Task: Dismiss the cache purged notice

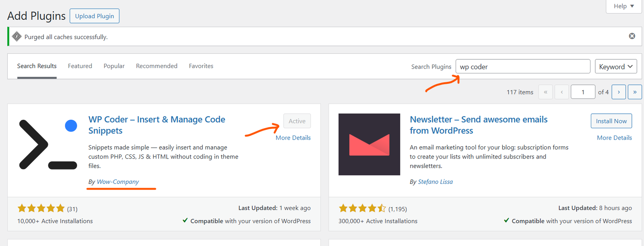Action: pyautogui.click(x=632, y=36)
